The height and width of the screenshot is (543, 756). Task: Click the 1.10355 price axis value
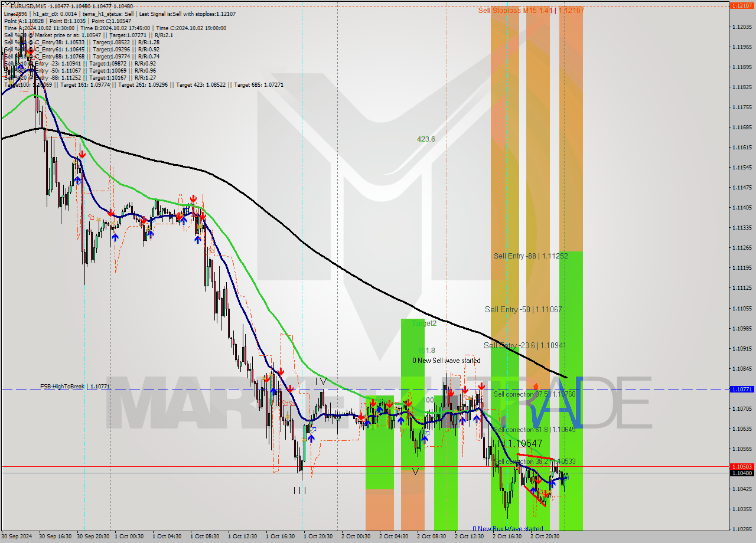742,509
